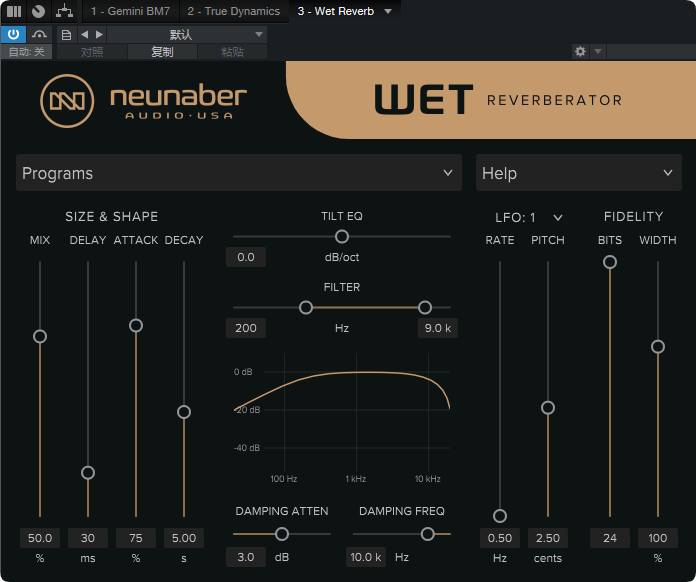Click the BITS value field 24
Screen dimensions: 696x582
(x=610, y=538)
